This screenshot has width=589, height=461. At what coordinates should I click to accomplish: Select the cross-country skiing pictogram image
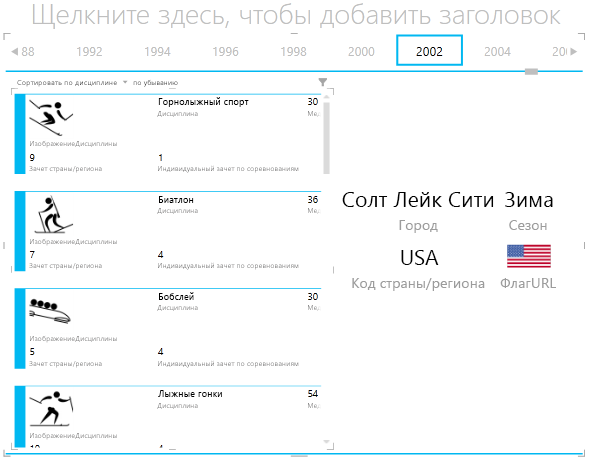coord(51,409)
